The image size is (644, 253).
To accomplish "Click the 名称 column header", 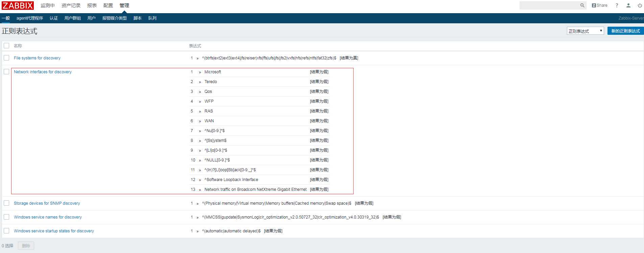I will (18, 46).
